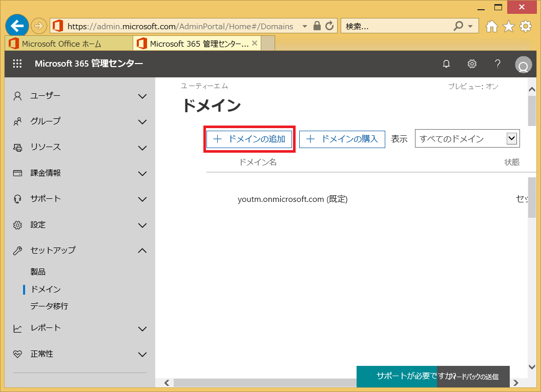Expand the 設定 menu chevron

pyautogui.click(x=142, y=225)
